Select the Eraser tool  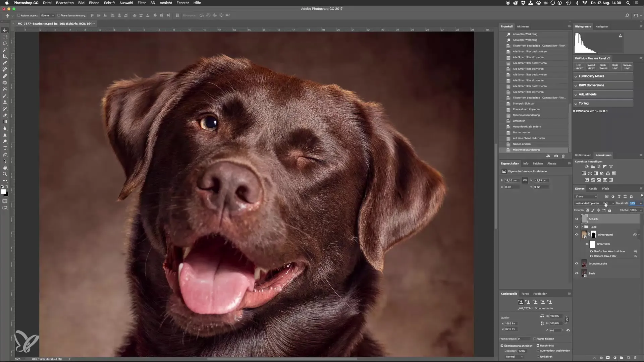click(x=5, y=115)
